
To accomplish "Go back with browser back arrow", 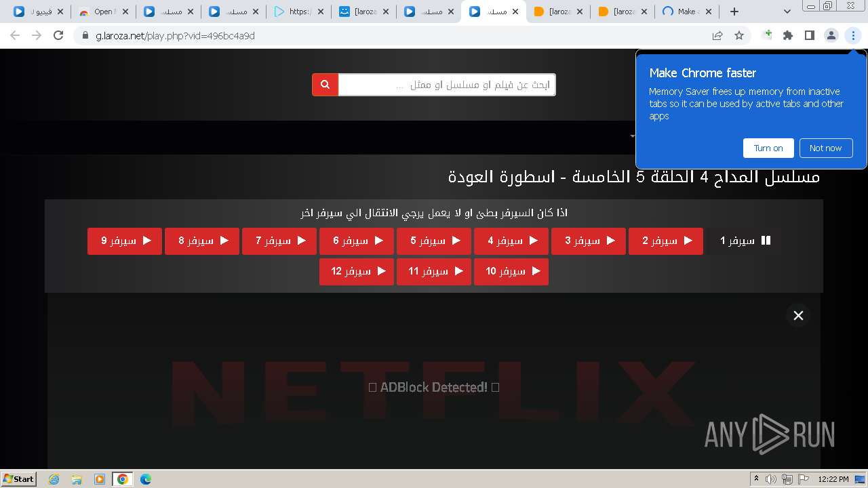I will (15, 35).
